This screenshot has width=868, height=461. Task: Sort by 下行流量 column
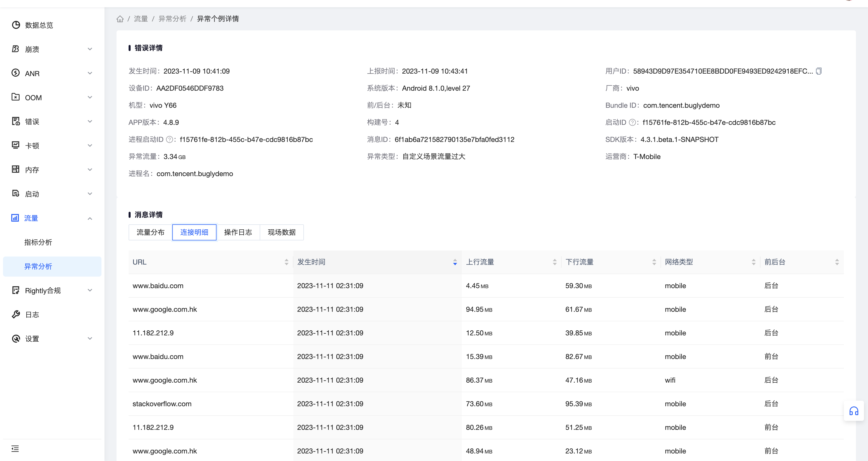point(654,262)
